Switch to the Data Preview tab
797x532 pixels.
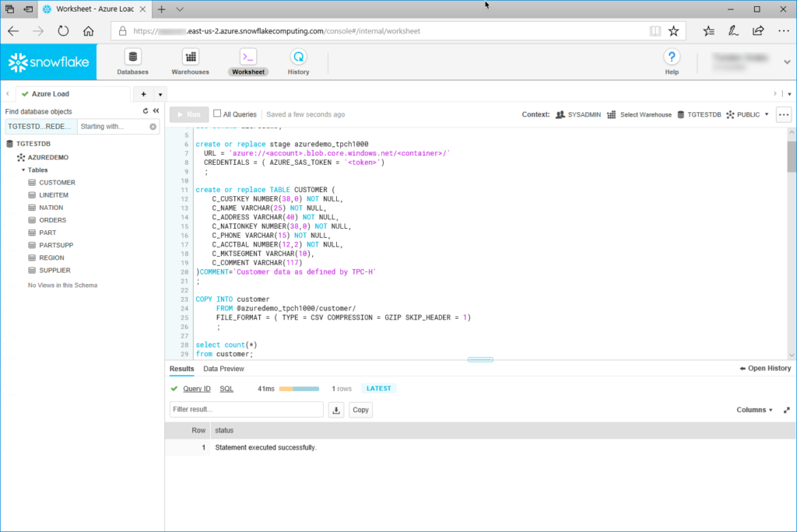(x=223, y=369)
